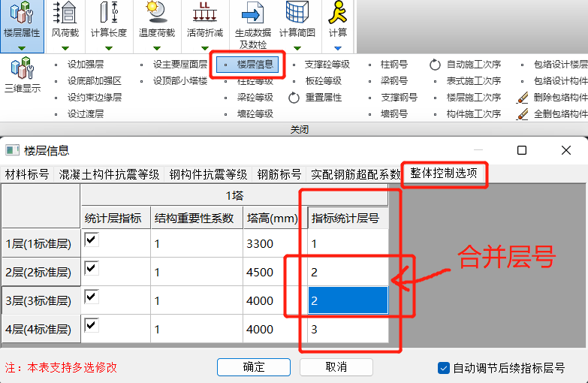Select the 梁砼等级 command
This screenshot has height=383, width=588.
[x=255, y=98]
